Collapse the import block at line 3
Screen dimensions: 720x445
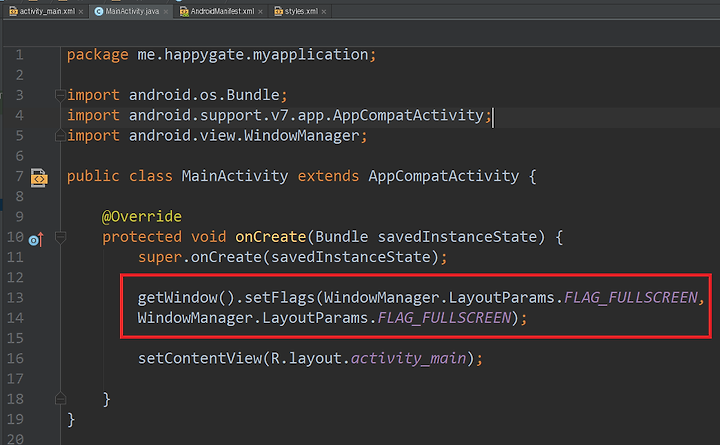point(60,95)
